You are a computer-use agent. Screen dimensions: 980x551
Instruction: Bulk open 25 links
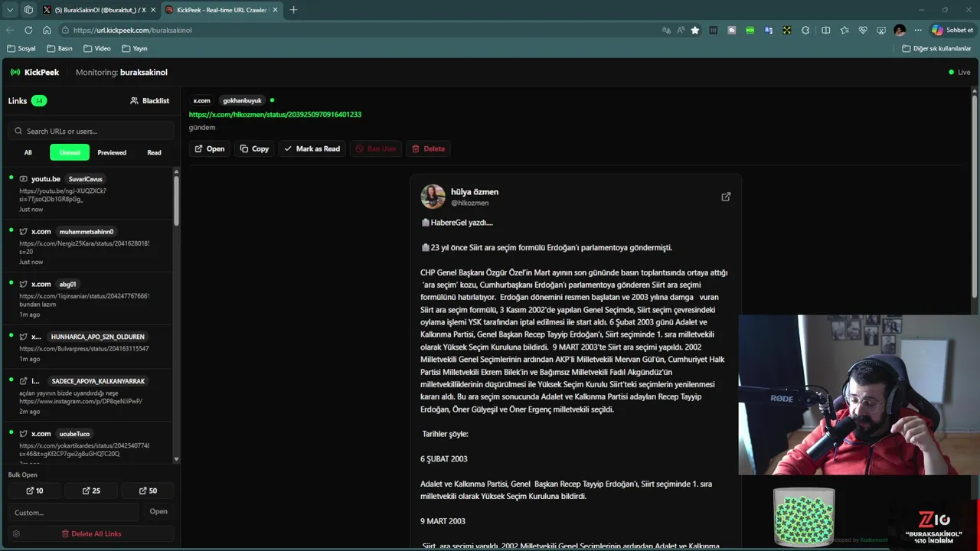pyautogui.click(x=91, y=491)
